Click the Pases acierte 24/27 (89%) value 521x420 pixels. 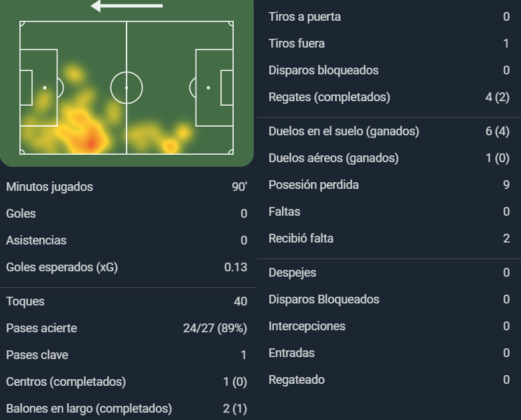click(215, 328)
